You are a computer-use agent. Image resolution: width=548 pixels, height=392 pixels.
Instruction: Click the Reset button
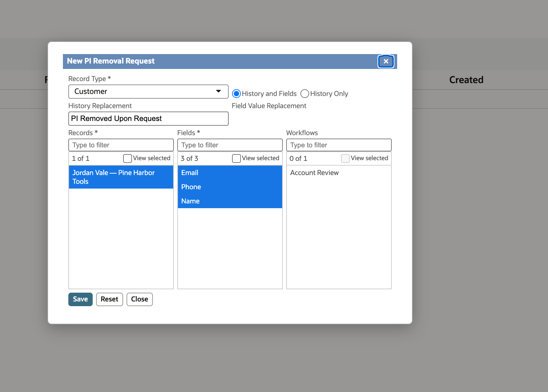110,299
